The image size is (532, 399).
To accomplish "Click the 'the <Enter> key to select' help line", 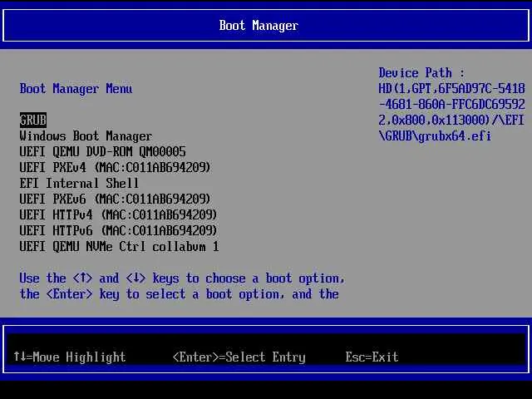I will 180,294.
